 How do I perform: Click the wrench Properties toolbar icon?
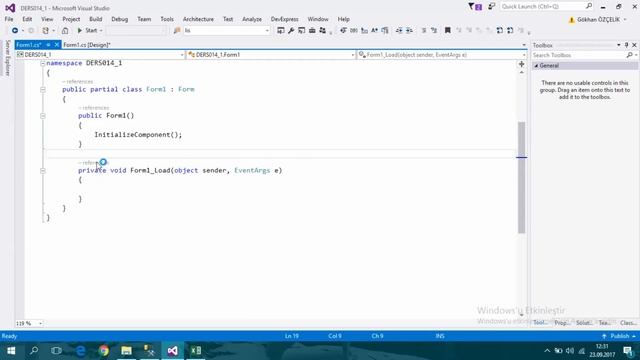click(291, 31)
